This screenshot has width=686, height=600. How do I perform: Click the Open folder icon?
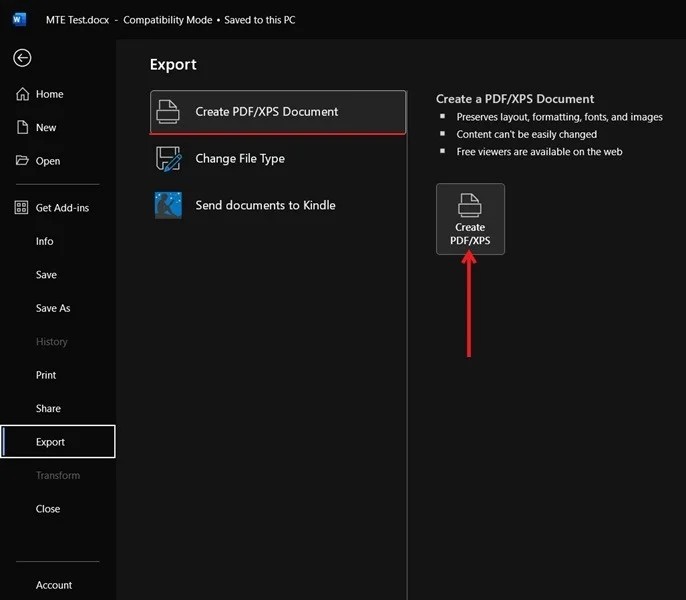click(22, 161)
